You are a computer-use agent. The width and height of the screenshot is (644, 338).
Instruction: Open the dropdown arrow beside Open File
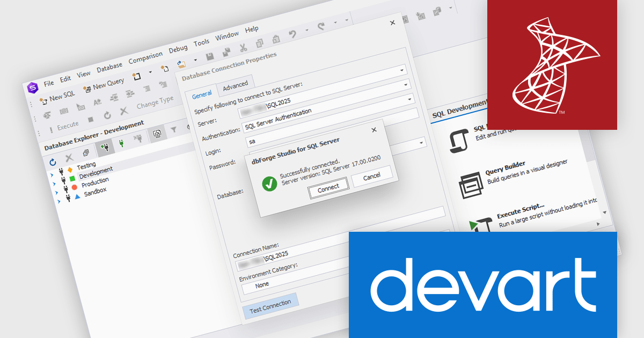[196, 60]
